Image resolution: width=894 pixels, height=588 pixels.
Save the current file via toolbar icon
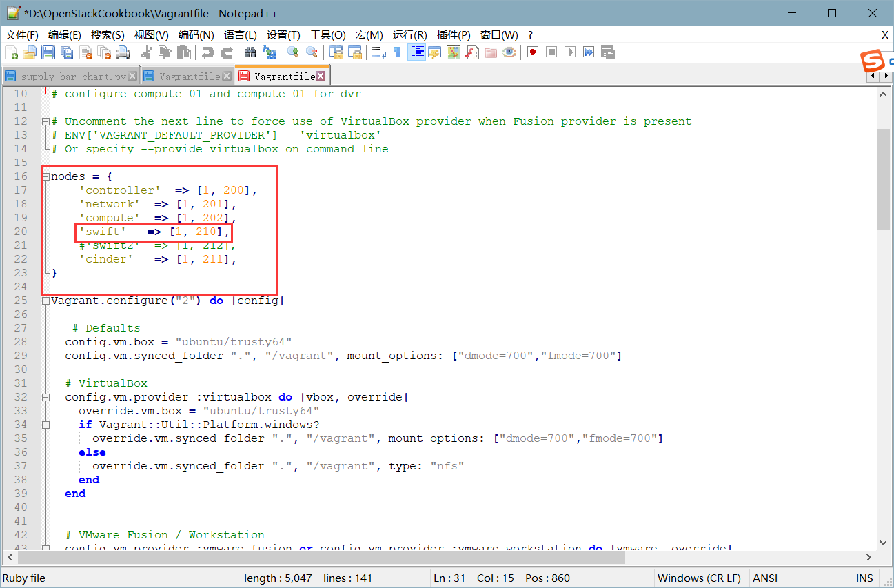(48, 52)
